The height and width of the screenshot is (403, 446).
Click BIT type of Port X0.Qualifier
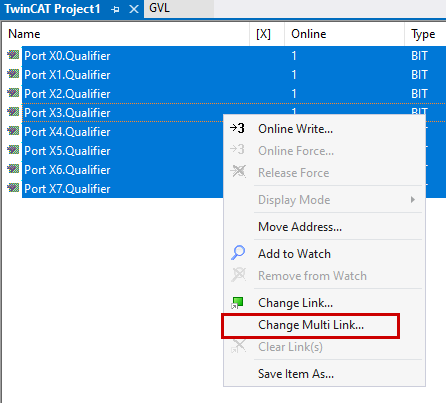(x=419, y=56)
